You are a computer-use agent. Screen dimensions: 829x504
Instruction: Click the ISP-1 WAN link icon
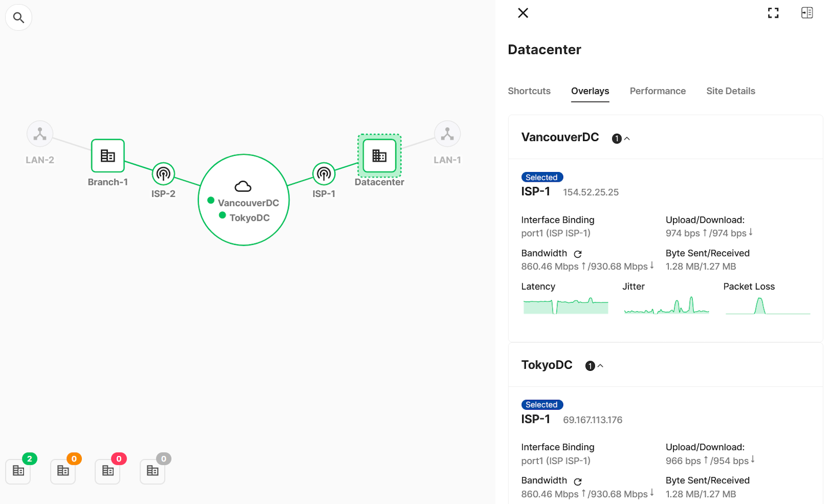(x=324, y=174)
